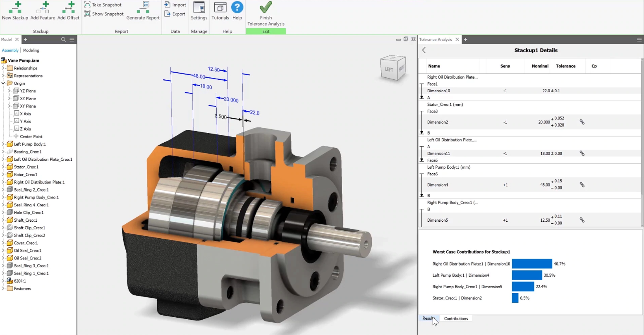Click the Export data button
The image size is (644, 335).
coord(175,14)
